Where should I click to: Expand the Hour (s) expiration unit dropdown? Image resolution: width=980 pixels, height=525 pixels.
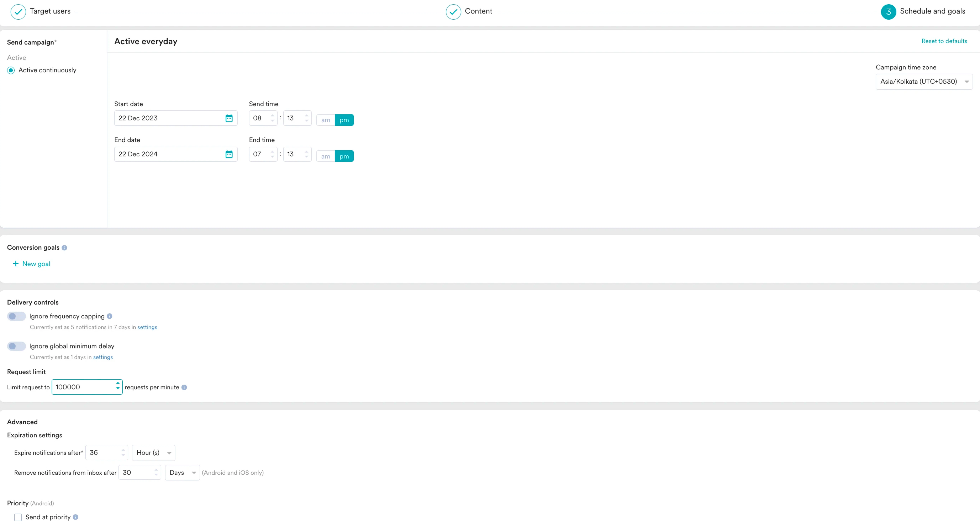(x=154, y=453)
